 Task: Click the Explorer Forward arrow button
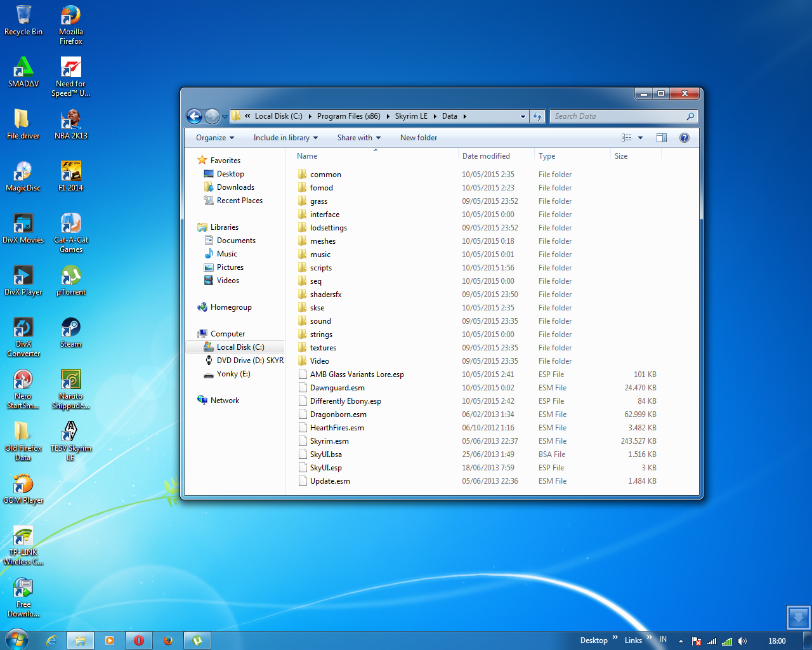click(x=212, y=116)
